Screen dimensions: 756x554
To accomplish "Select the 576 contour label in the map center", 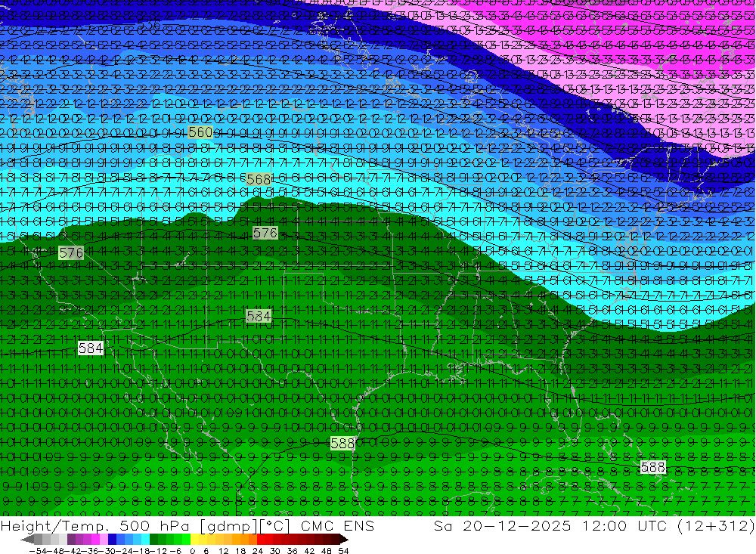I will pyautogui.click(x=265, y=233).
